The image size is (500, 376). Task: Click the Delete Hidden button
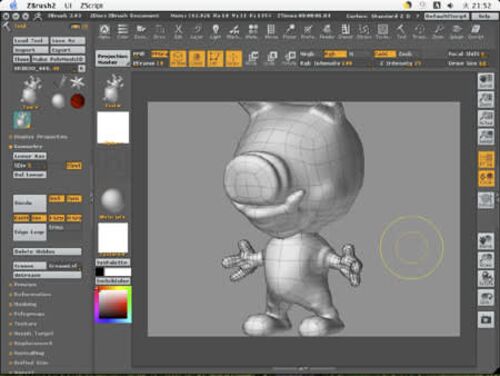coord(47,252)
